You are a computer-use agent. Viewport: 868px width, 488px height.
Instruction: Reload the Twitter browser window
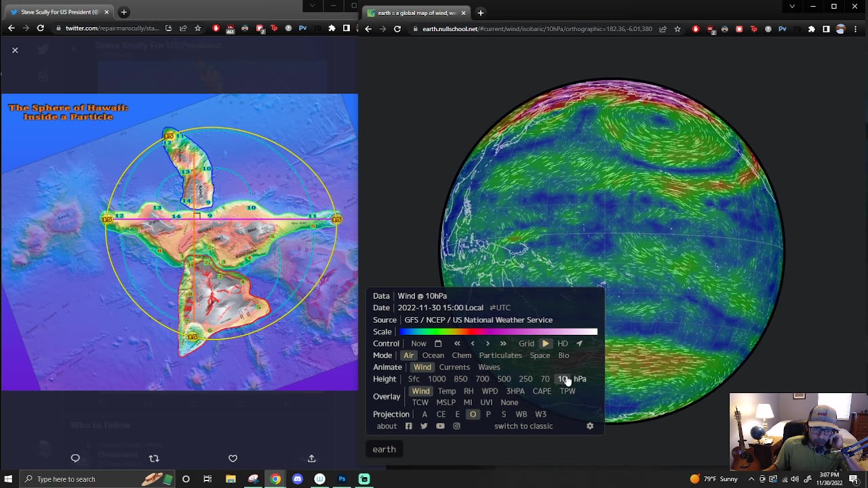click(x=41, y=28)
